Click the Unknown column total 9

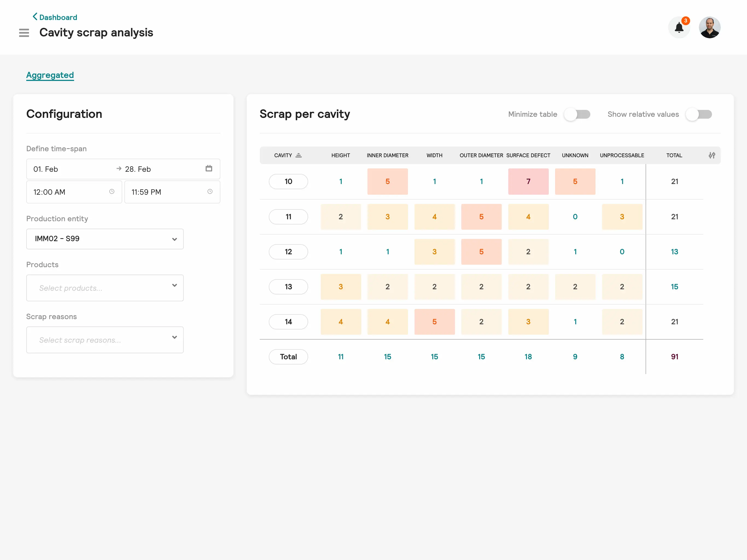click(575, 357)
